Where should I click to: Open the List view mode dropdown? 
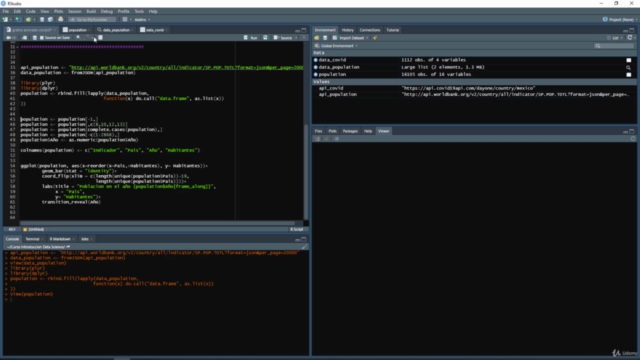615,38
